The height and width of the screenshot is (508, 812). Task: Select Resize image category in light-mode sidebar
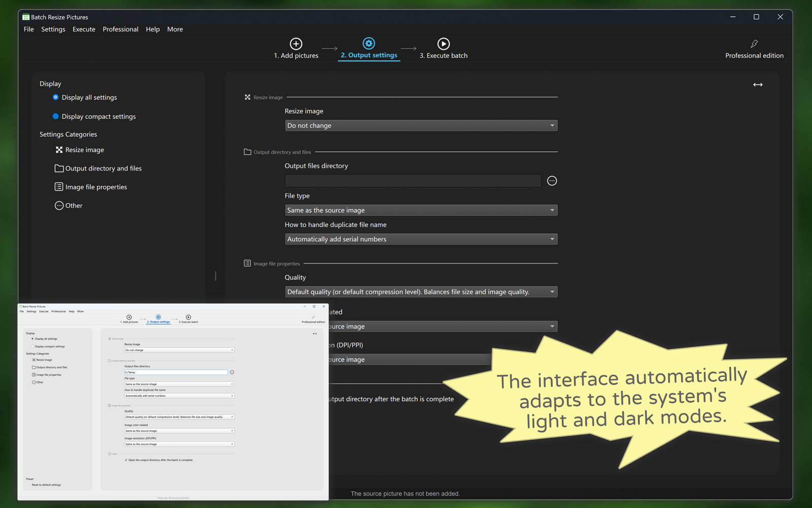point(42,360)
